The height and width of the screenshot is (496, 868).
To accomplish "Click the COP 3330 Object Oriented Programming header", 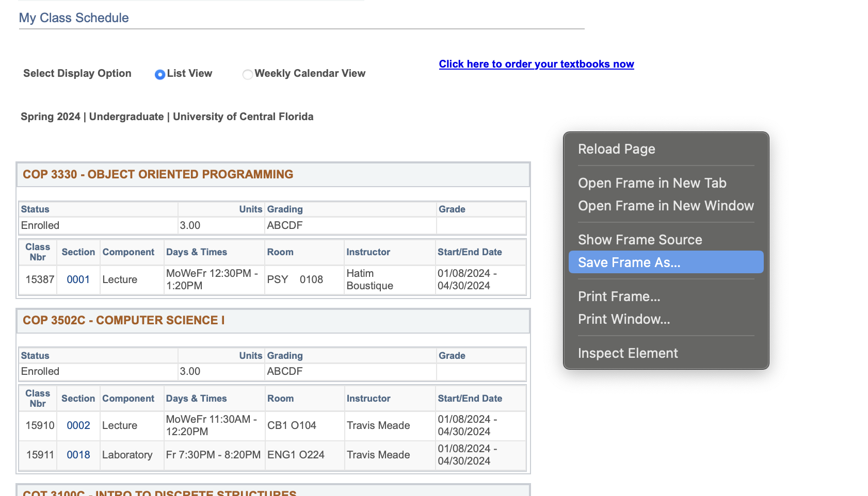I will point(158,174).
